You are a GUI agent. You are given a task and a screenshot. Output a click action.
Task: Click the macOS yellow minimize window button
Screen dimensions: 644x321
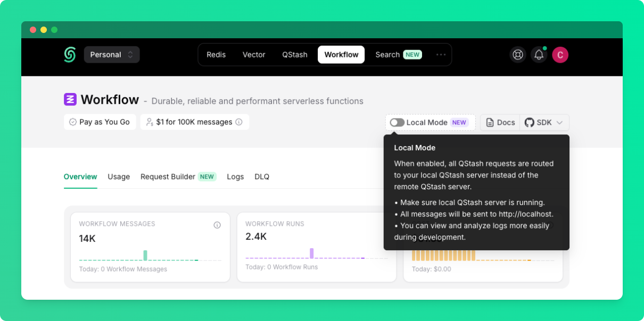[x=44, y=30]
